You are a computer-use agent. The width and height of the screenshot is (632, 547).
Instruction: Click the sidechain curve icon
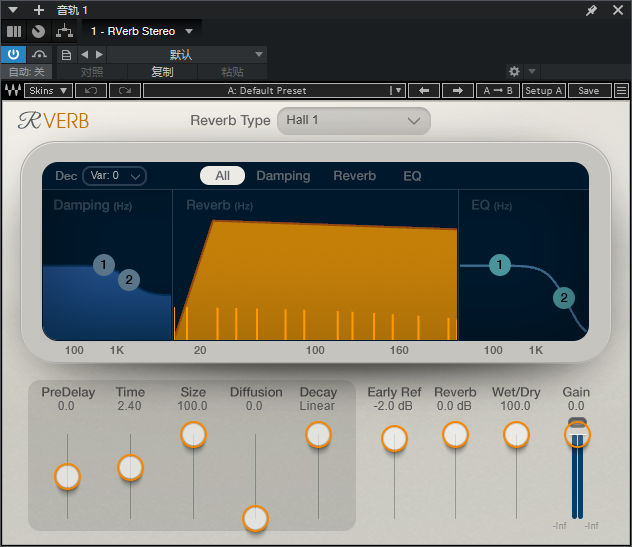pyautogui.click(x=40, y=54)
